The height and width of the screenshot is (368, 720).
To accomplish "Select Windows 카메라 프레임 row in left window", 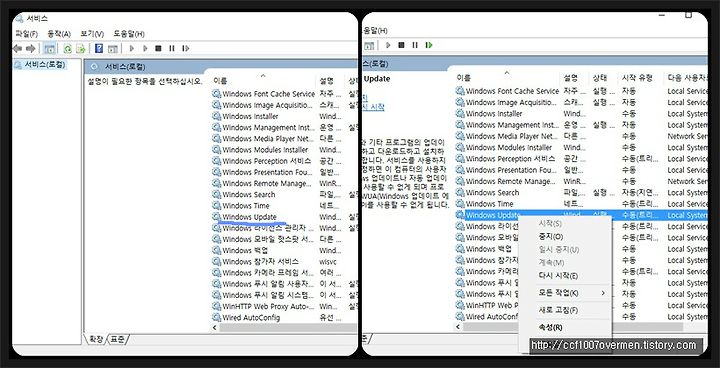I will tap(269, 273).
